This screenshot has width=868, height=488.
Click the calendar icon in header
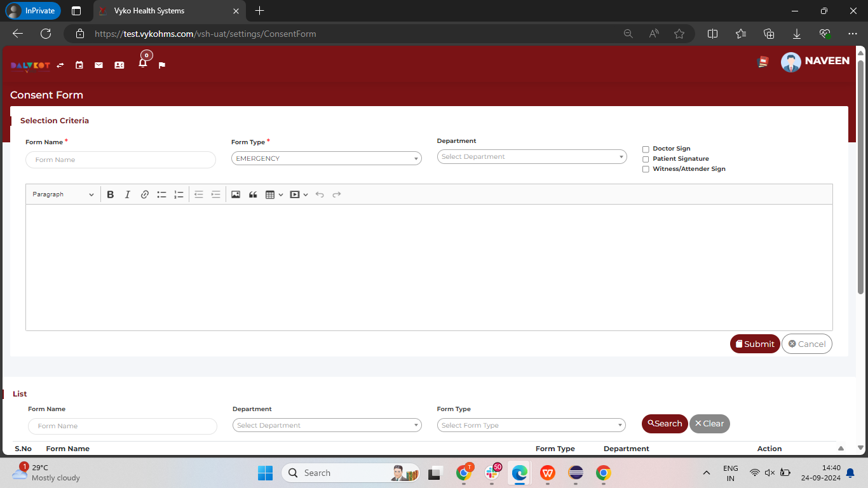pos(79,65)
